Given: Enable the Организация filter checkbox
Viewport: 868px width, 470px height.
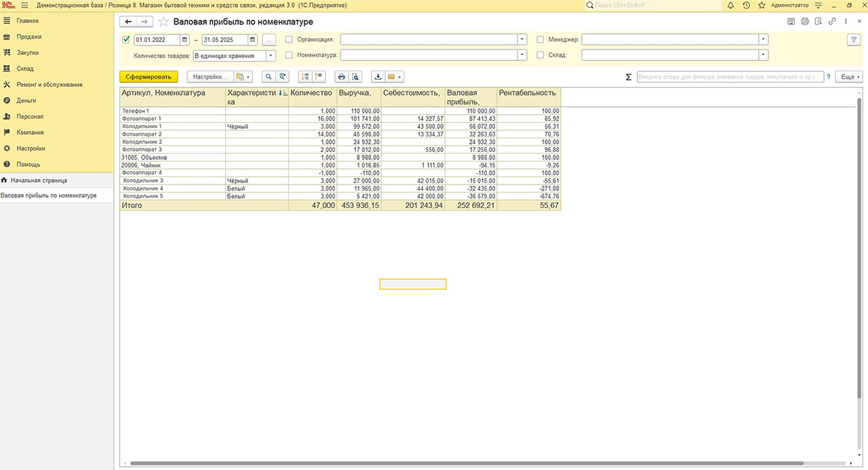Looking at the screenshot, I should point(290,39).
